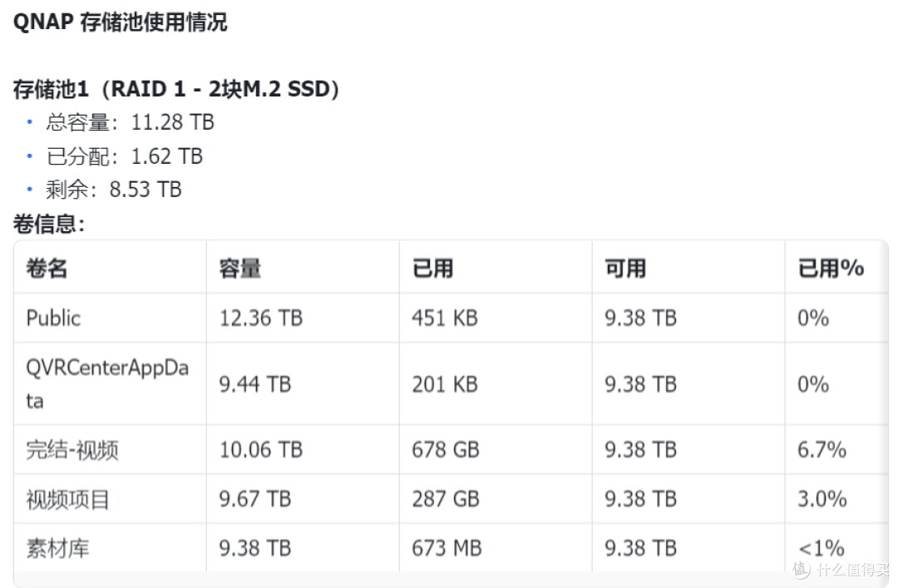Click the 已分配 1.62 TB bullet line

coord(125,156)
